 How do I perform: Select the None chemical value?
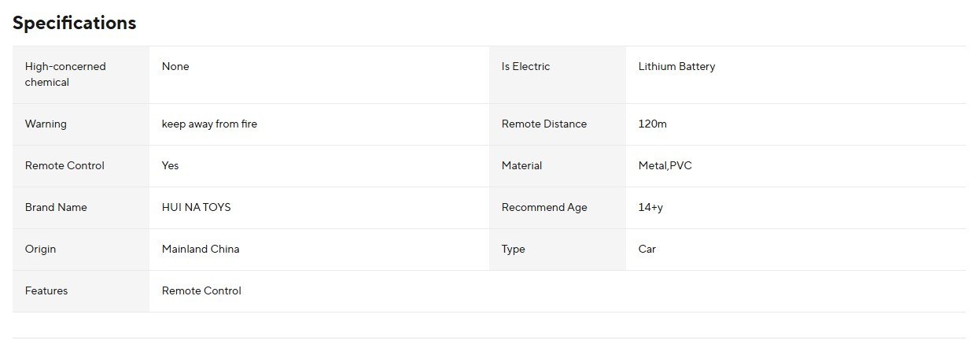(175, 67)
